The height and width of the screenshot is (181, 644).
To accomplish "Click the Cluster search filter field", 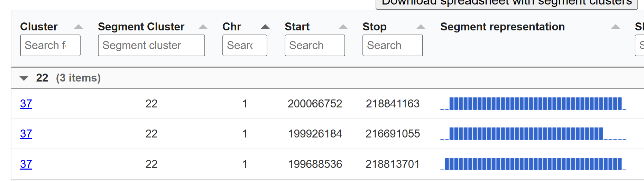I will pyautogui.click(x=50, y=45).
